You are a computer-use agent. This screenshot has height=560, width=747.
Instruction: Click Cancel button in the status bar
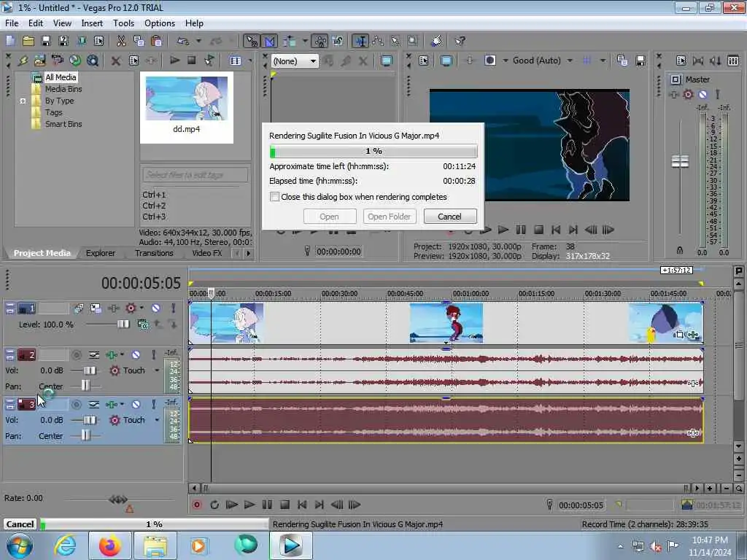click(x=20, y=524)
